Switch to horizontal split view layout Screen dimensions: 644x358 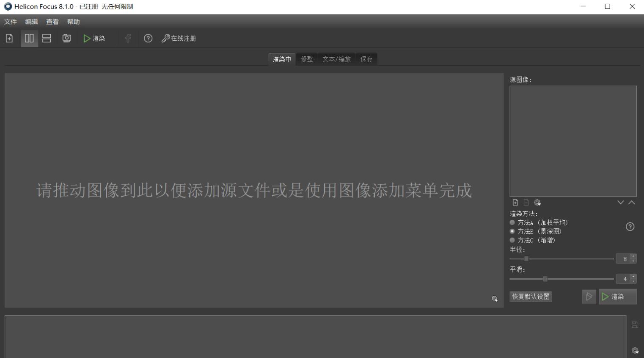(x=46, y=38)
